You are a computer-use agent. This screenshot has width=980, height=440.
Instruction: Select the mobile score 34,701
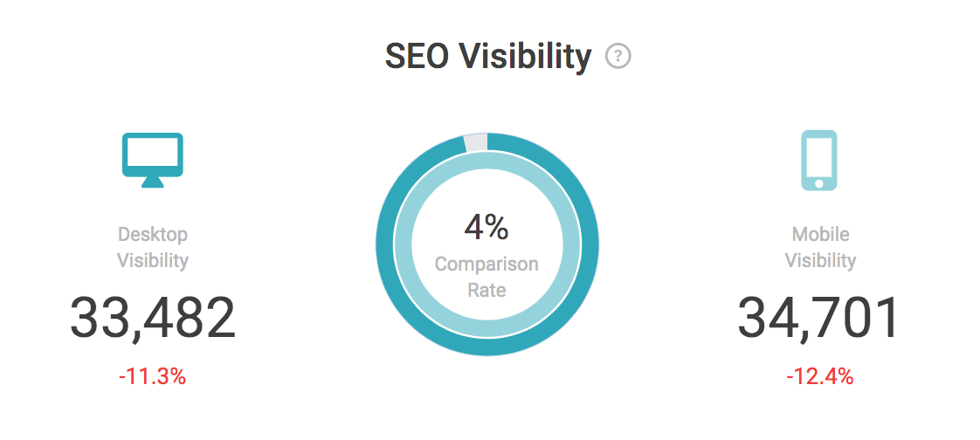(x=819, y=318)
